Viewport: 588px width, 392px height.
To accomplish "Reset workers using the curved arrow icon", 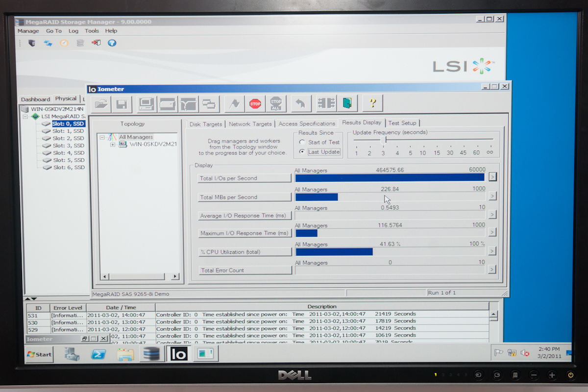I will 301,103.
